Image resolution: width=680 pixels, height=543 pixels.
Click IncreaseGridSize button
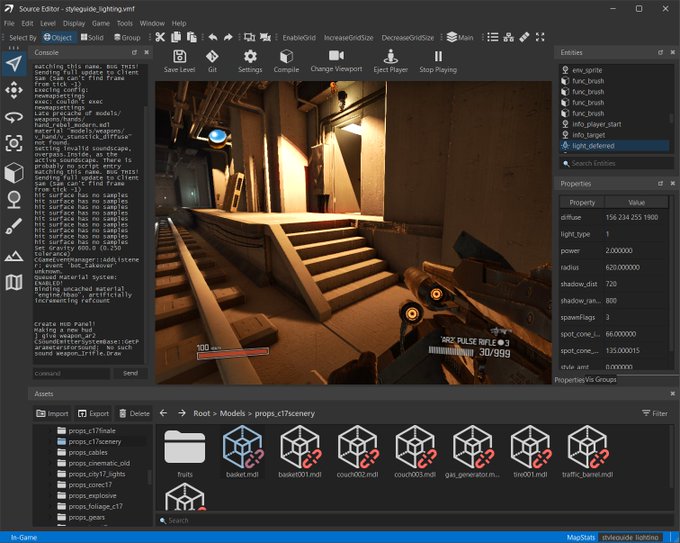pyautogui.click(x=348, y=38)
